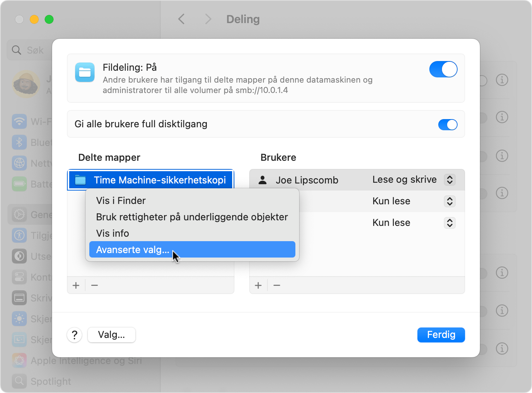This screenshot has width=532, height=393.
Task: Click the Fildeling folder icon
Action: 85,72
